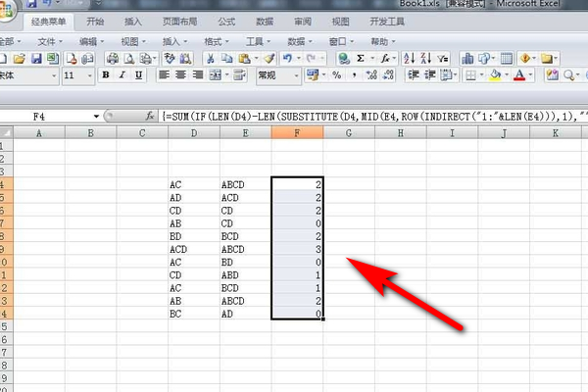This screenshot has height=392, width=588.
Task: Cut selection with the scissors icon
Action: [211, 59]
